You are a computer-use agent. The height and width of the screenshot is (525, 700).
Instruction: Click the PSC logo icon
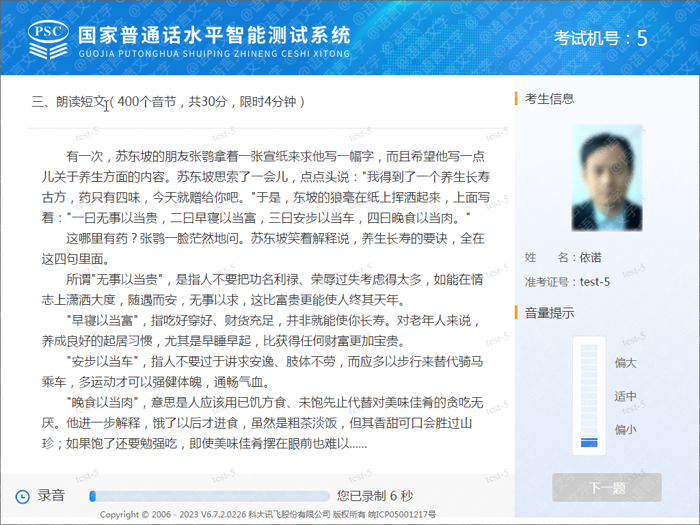pos(48,40)
